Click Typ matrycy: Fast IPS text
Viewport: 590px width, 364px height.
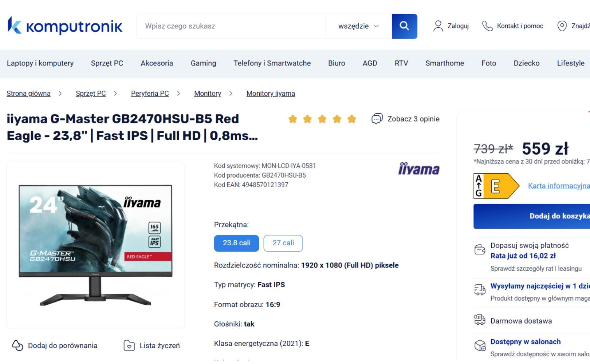point(249,285)
